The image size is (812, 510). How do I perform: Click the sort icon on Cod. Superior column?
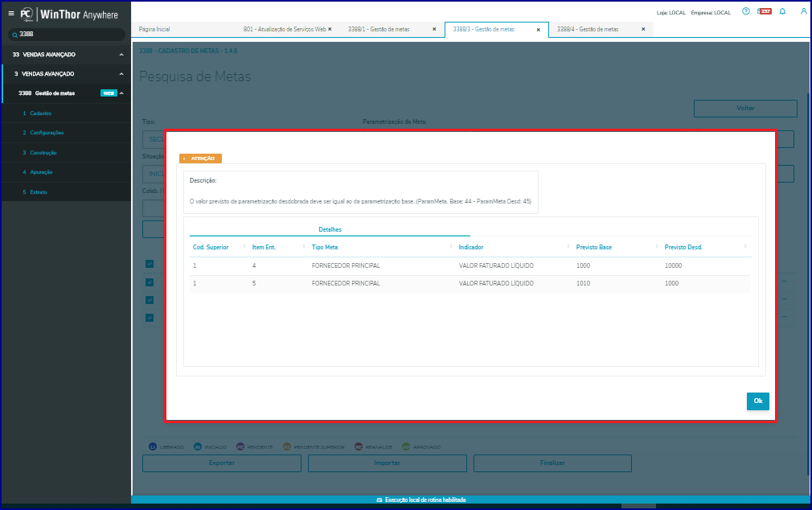244,247
